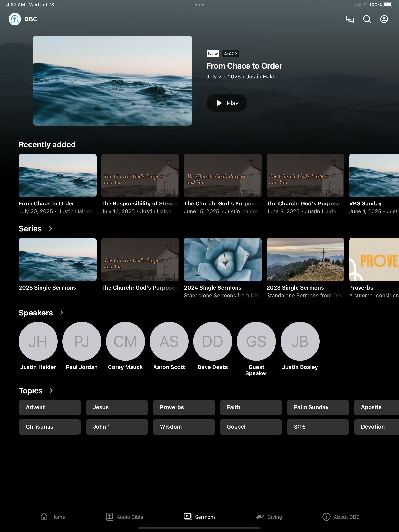This screenshot has height=532, width=399.
Task: Tap the three-dot multitasking indicator
Action: (199, 4)
